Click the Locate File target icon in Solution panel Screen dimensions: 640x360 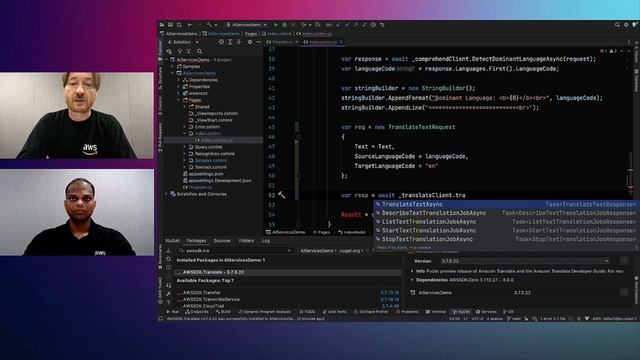(221, 42)
